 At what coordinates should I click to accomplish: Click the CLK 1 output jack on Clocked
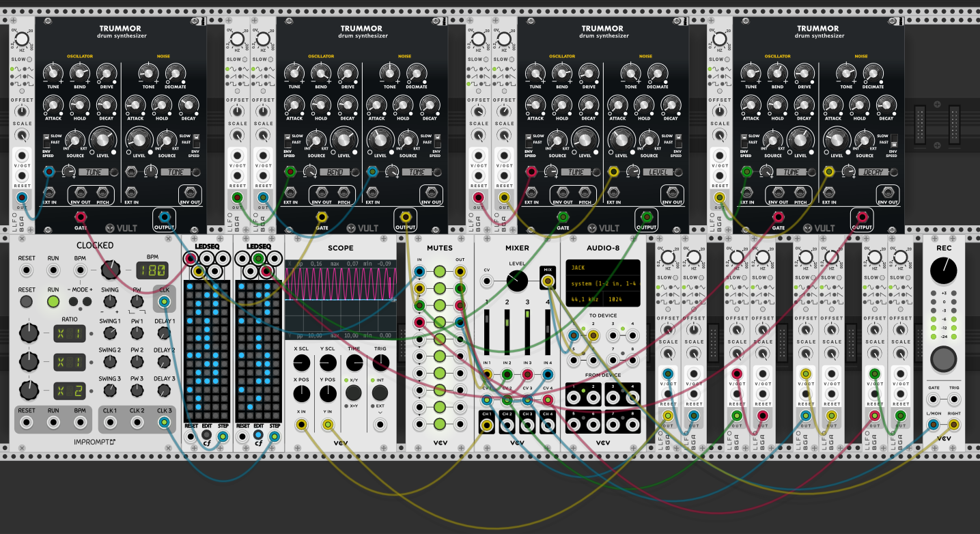point(110,423)
